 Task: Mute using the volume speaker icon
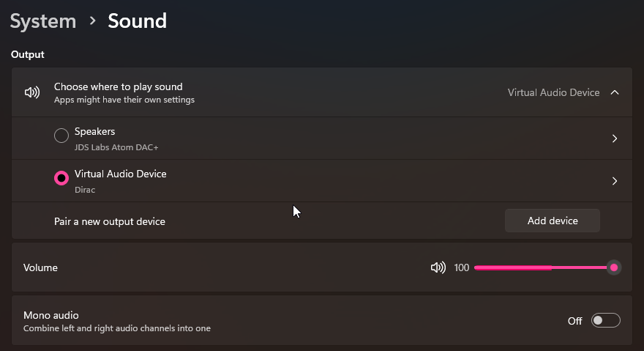pos(438,267)
